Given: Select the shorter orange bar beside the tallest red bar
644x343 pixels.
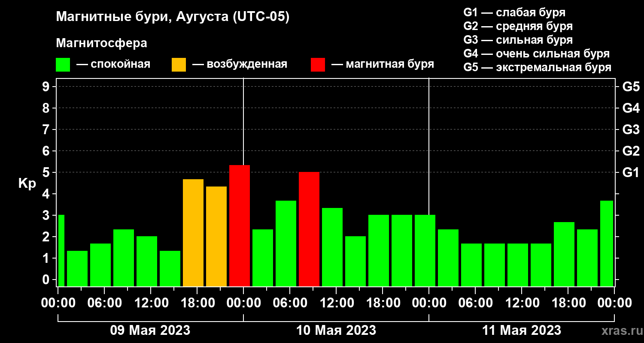Looking at the screenshot, I should click(216, 236).
